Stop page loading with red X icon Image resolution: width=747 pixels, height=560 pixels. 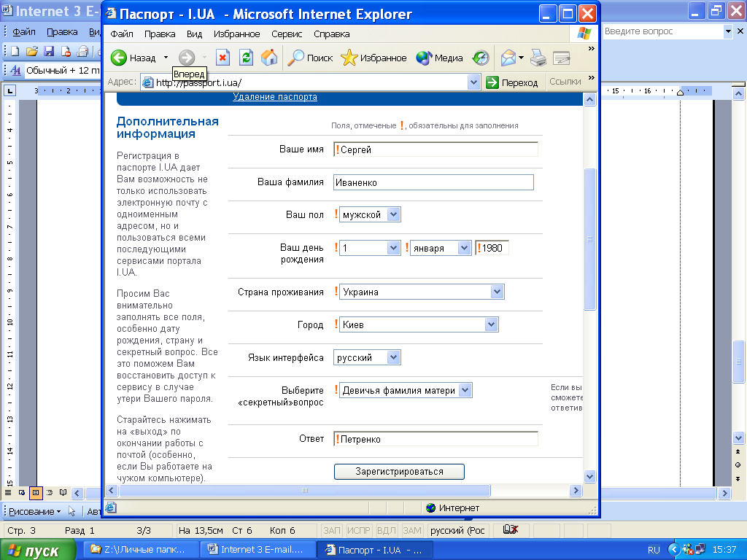coord(222,58)
